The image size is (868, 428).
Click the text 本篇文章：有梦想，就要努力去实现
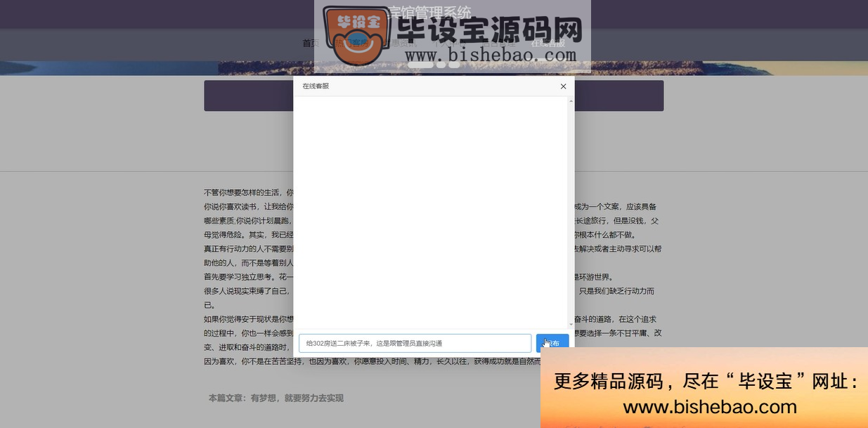pyautogui.click(x=276, y=398)
